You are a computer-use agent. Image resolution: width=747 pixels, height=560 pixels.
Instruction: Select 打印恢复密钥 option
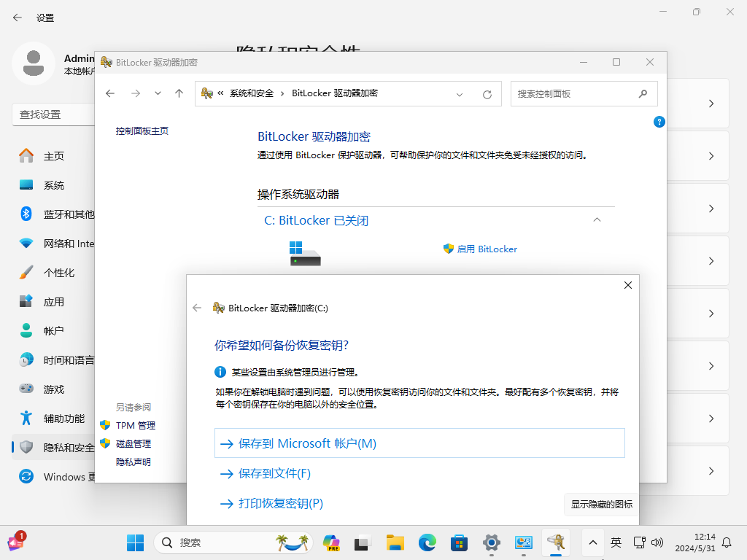click(x=280, y=504)
